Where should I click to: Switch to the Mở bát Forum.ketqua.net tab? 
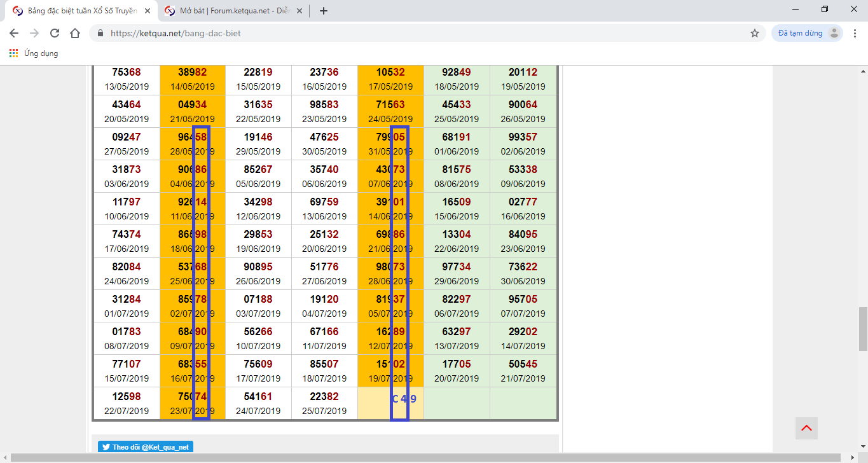tap(233, 11)
